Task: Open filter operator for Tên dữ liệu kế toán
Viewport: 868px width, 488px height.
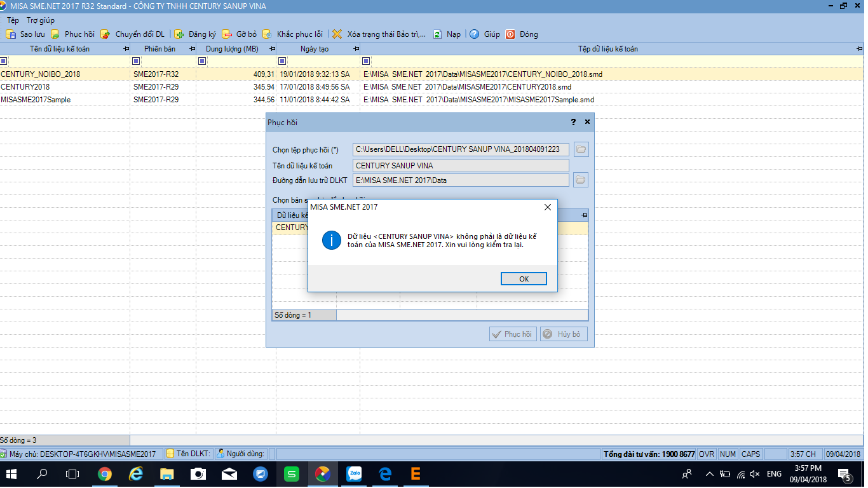Action: 4,61
